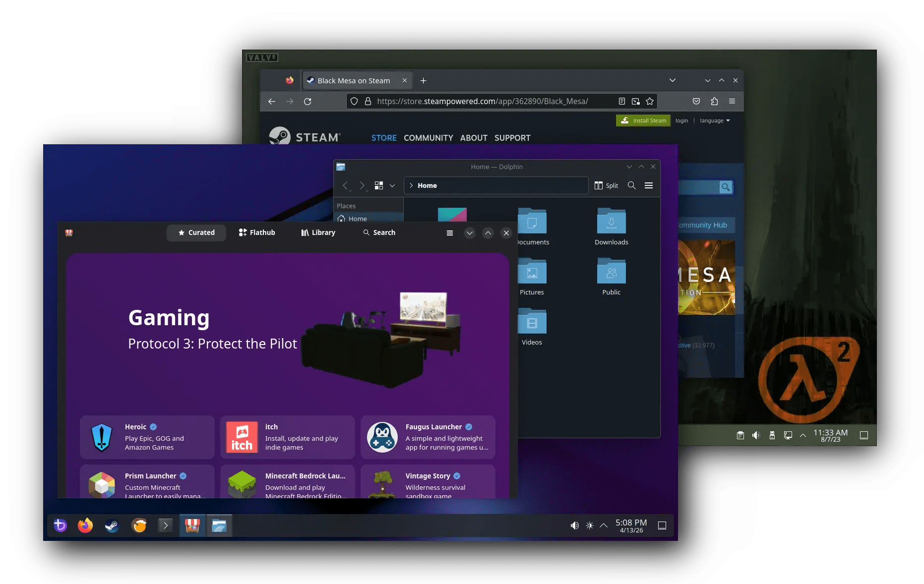Switch to the Library tab
Screen dimensions: 924x584
[318, 233]
